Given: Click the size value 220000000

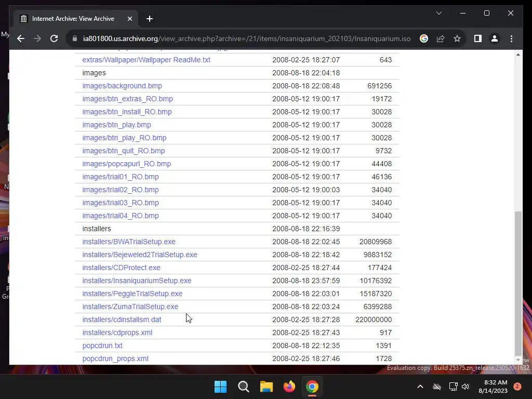Looking at the screenshot, I should coord(374,320).
